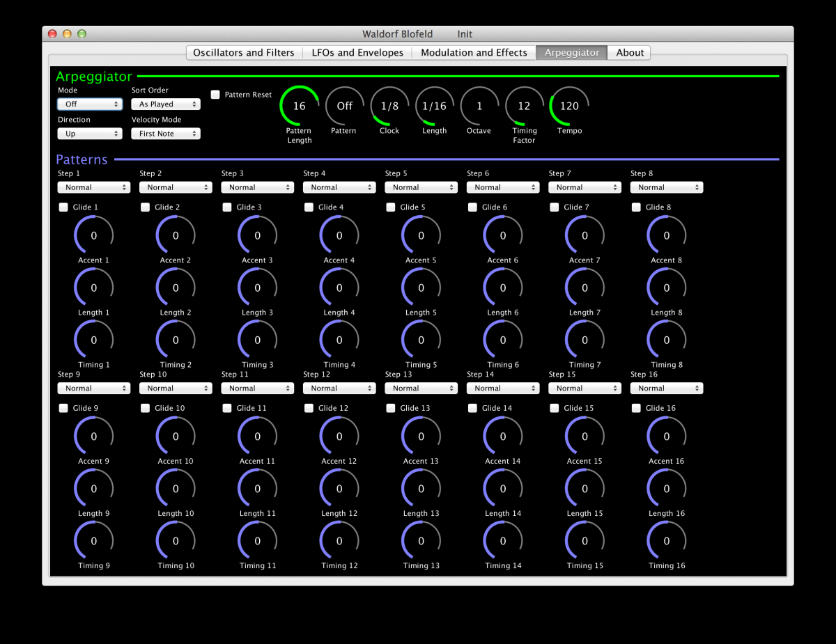This screenshot has height=644, width=836.
Task: Click the Accent 14 knob
Action: 503,437
